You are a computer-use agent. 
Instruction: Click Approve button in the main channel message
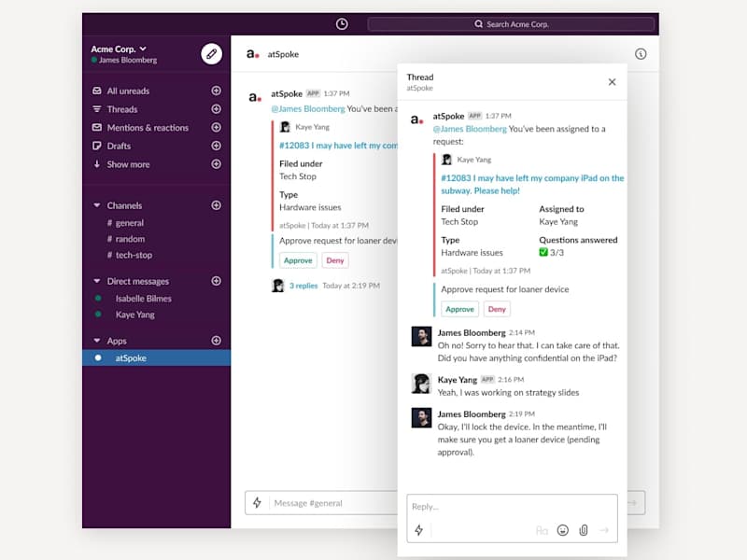pos(298,260)
